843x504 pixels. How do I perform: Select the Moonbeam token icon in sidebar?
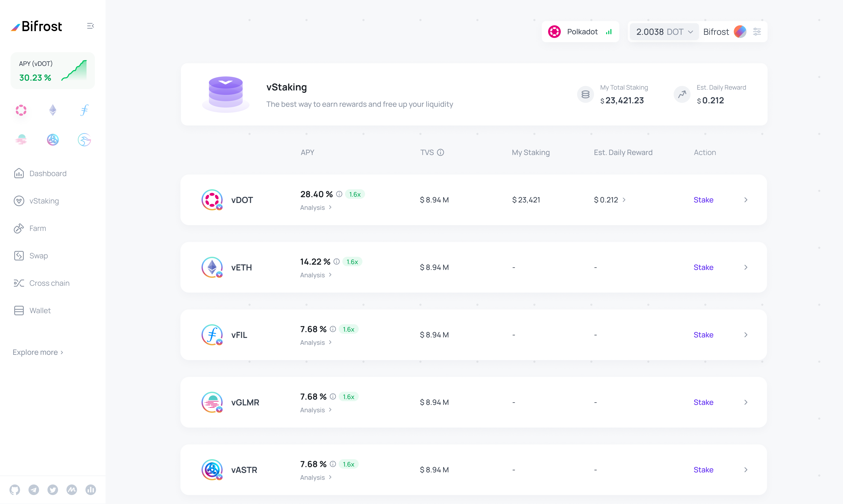click(21, 139)
